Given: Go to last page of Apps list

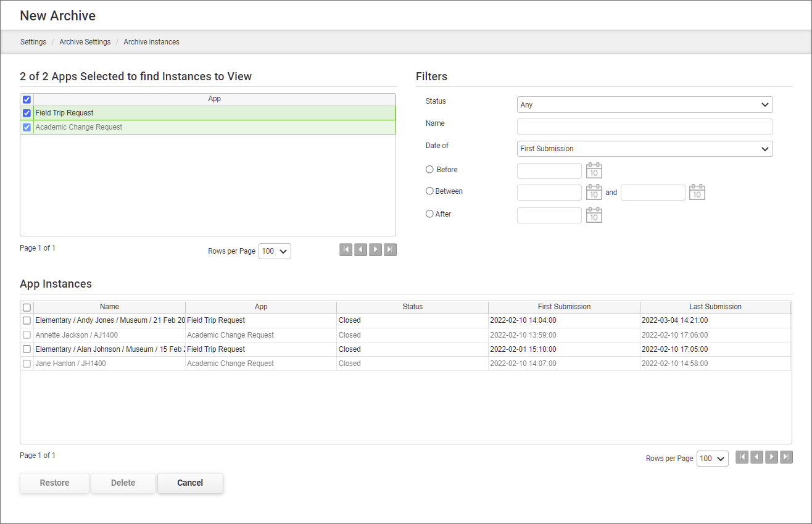Looking at the screenshot, I should 390,250.
